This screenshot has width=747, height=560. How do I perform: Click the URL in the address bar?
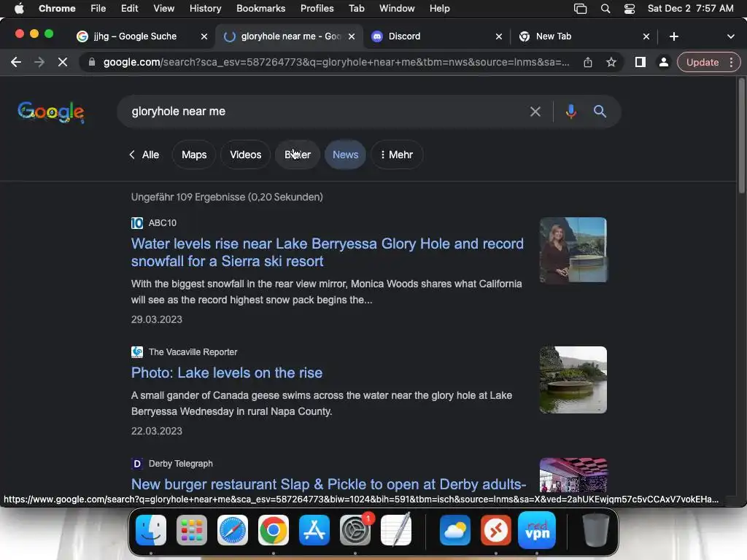click(336, 63)
